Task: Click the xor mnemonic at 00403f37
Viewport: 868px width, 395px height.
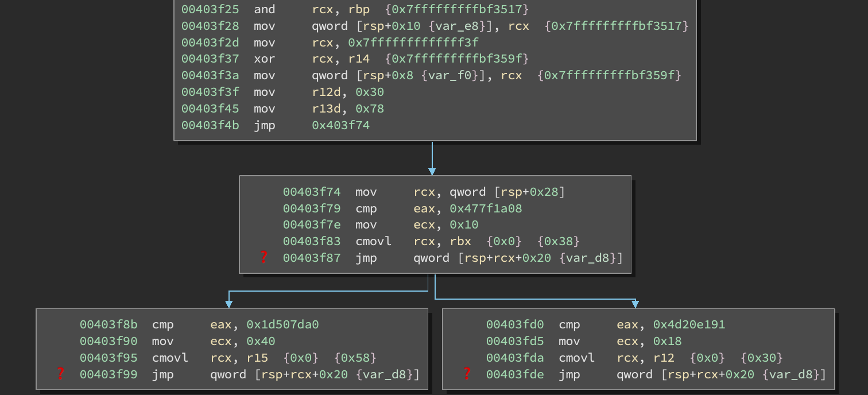Action: [264, 59]
